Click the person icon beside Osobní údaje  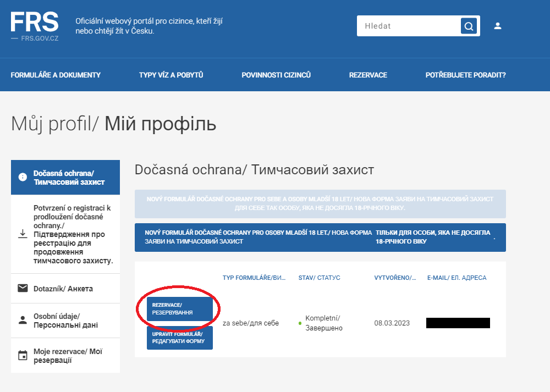(23, 320)
